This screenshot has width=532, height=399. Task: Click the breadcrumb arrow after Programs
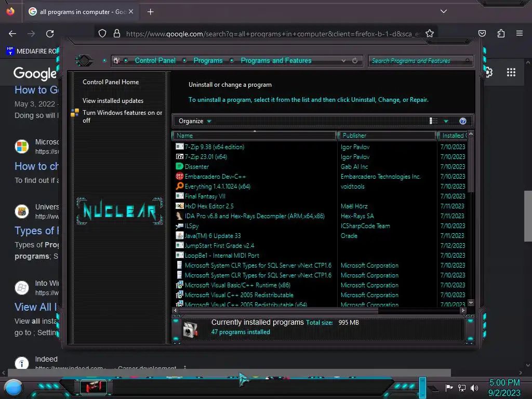coord(232,60)
